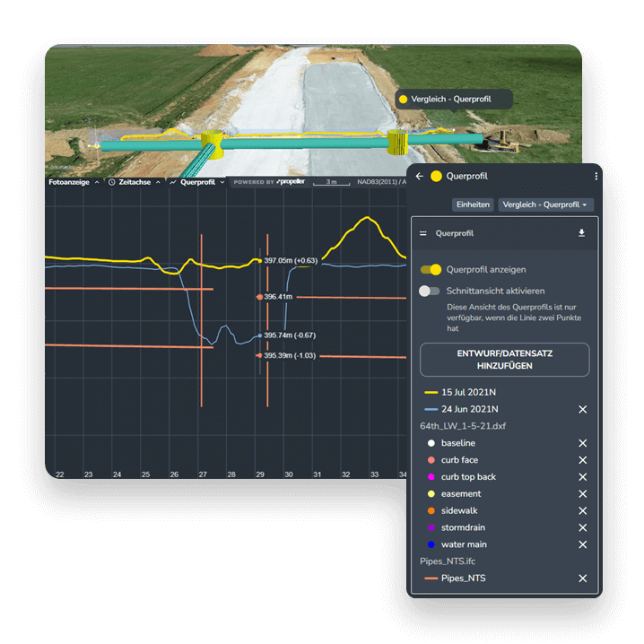Click the back arrow in Querprofil panel
This screenshot has width=644, height=644.
(419, 177)
